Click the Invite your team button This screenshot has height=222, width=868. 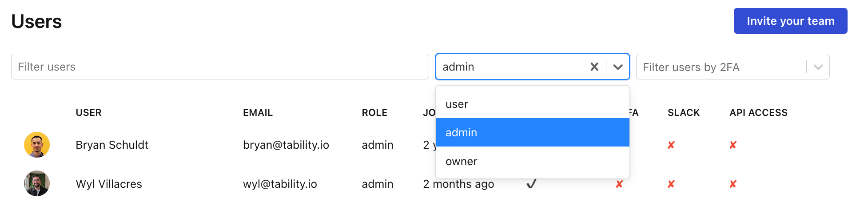point(790,21)
